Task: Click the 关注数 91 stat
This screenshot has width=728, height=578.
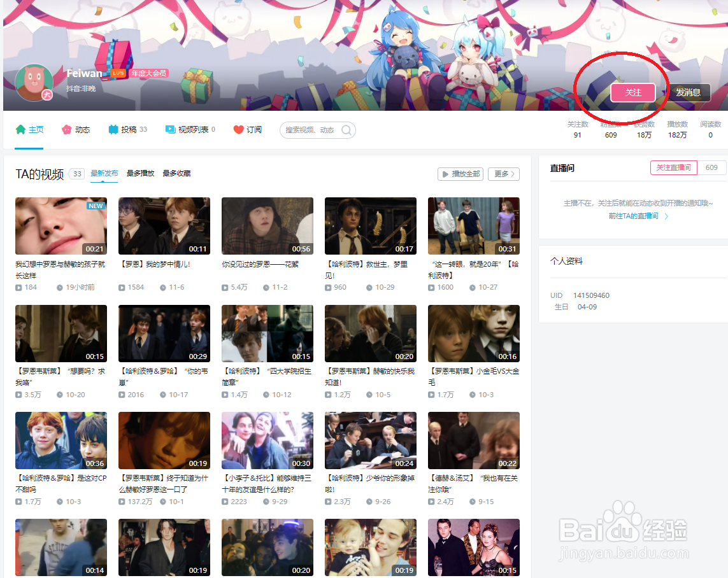Action: tap(577, 130)
